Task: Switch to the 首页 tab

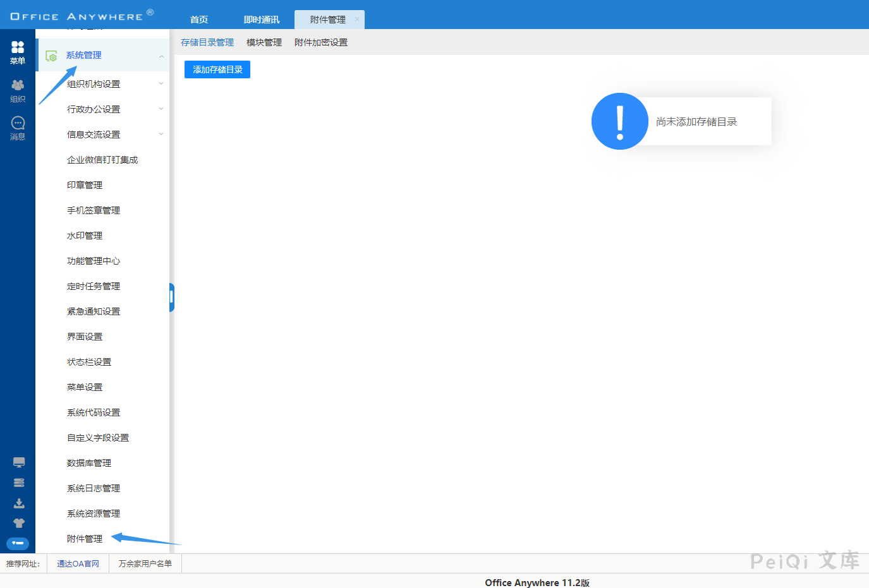Action: tap(199, 20)
